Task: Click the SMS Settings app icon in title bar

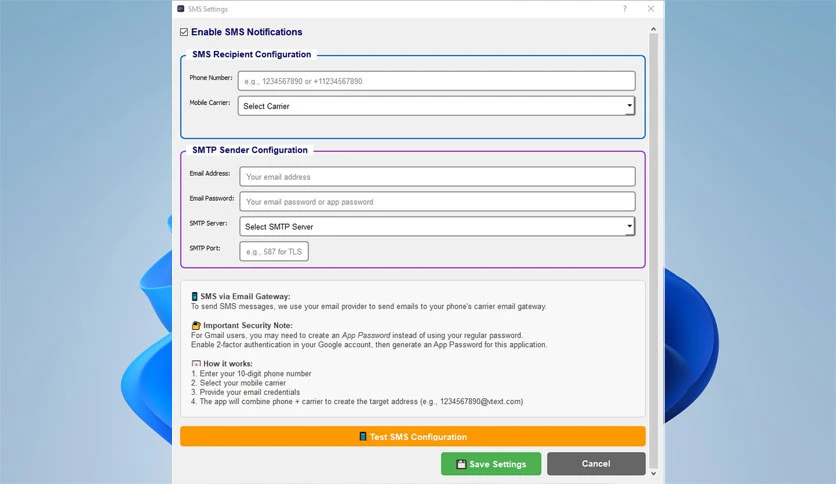Action: [181, 9]
